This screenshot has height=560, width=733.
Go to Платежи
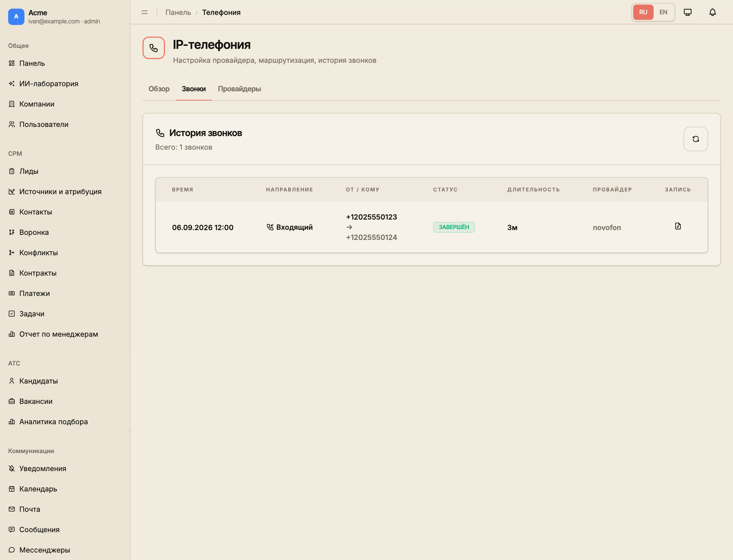coord(65,294)
